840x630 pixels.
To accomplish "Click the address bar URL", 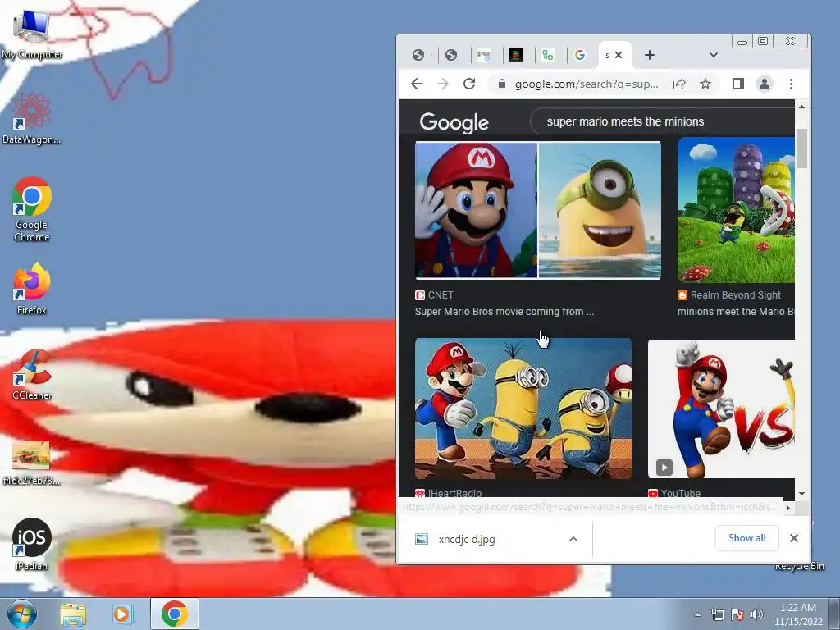I will pyautogui.click(x=587, y=84).
